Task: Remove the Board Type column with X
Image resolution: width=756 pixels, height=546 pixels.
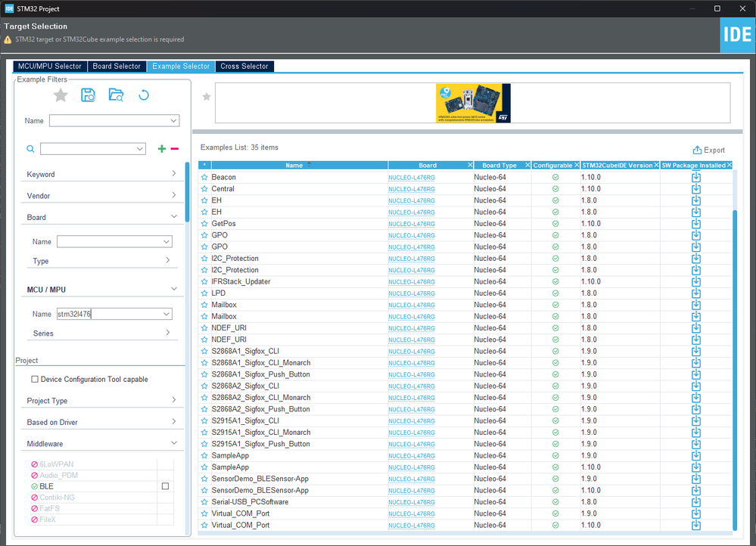Action: click(x=527, y=165)
